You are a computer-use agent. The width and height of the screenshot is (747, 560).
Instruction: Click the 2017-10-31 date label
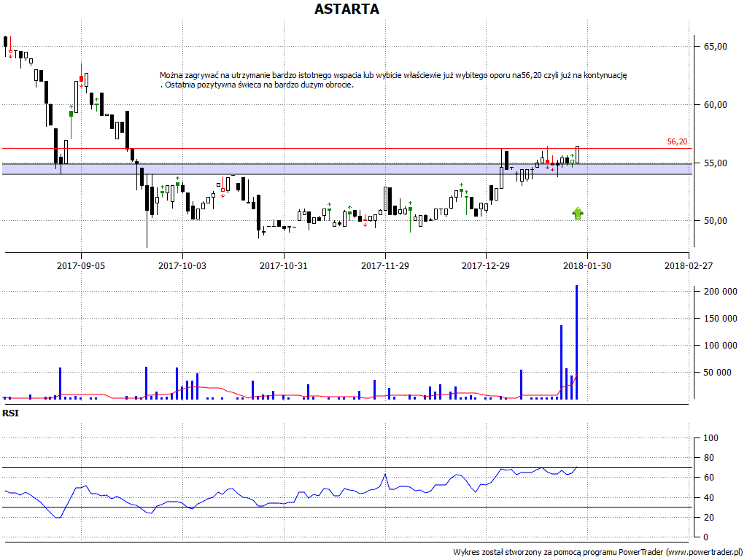(x=284, y=266)
